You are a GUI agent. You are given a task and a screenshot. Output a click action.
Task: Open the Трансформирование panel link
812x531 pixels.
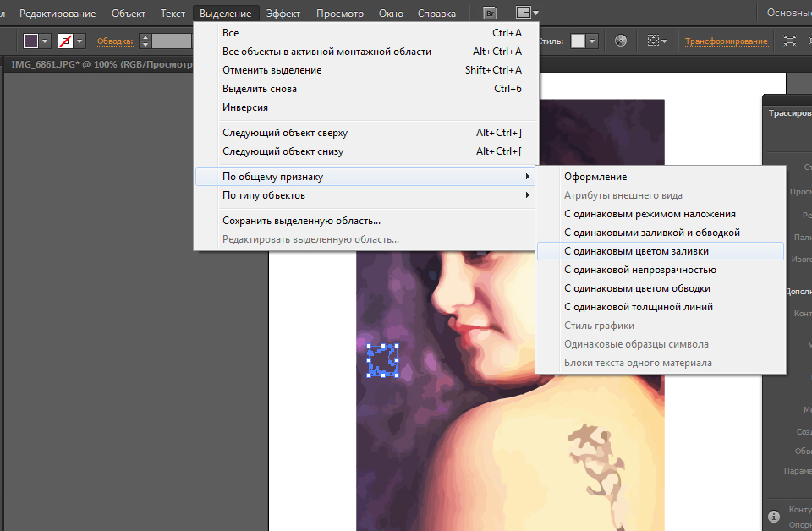pyautogui.click(x=726, y=41)
